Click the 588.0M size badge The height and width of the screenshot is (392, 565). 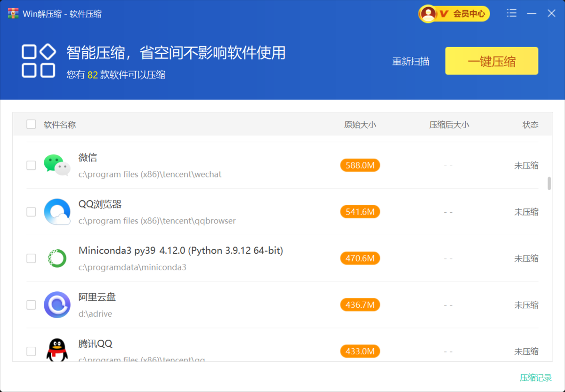pyautogui.click(x=360, y=165)
